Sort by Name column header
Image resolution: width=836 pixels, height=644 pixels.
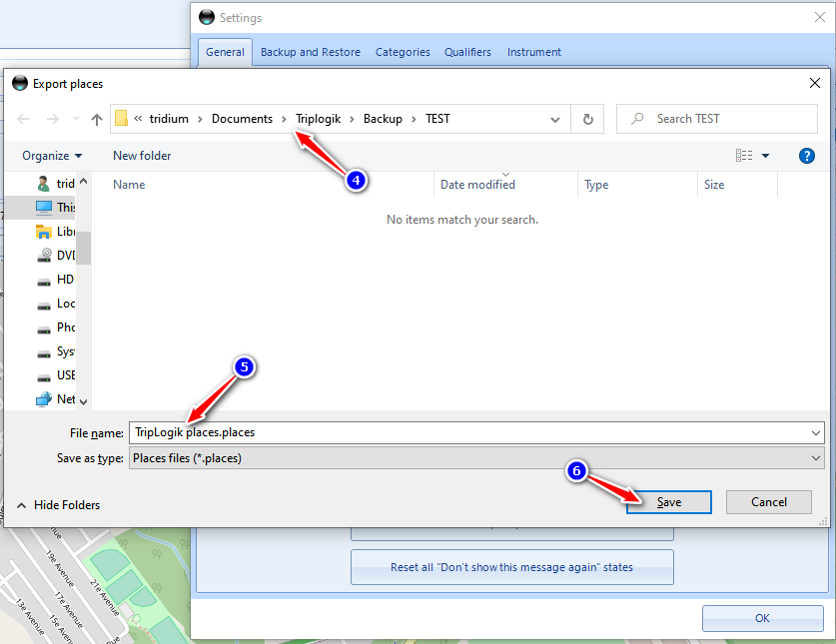point(129,185)
